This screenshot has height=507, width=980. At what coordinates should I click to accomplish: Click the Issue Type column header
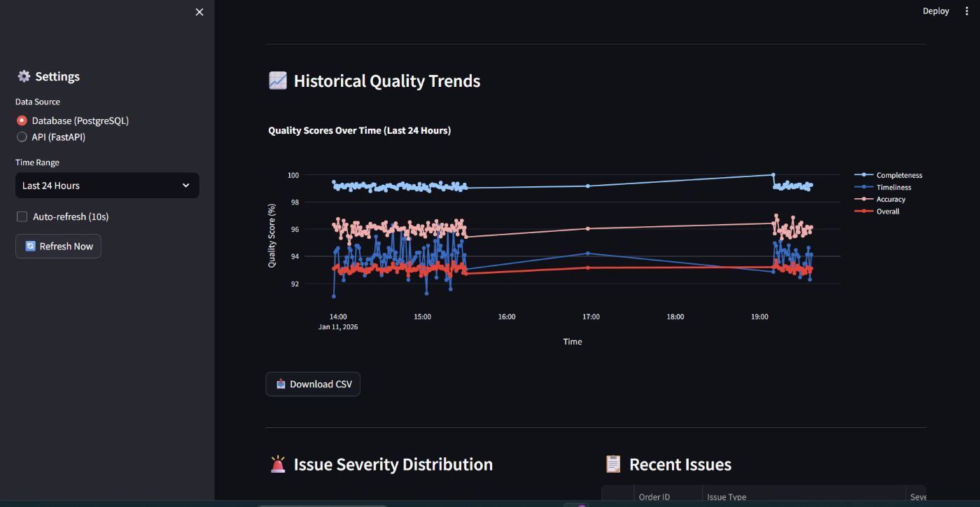coord(727,496)
